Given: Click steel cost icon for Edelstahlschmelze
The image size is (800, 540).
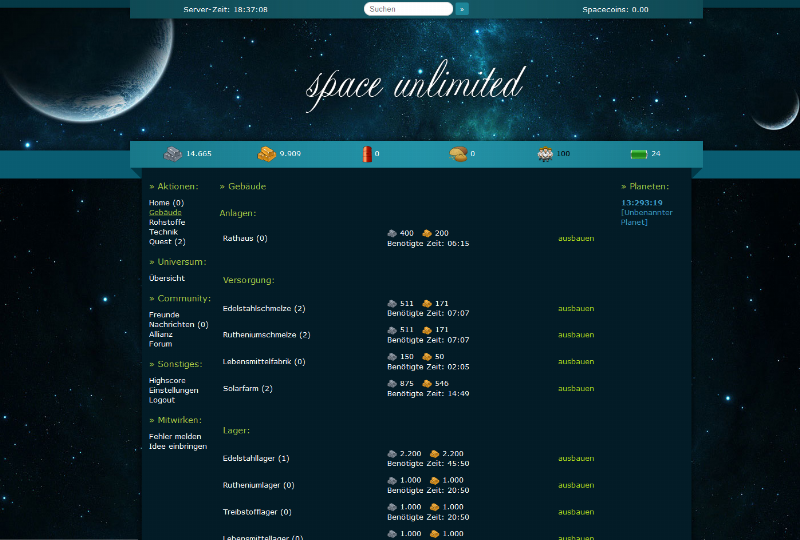Looking at the screenshot, I should click(x=392, y=304).
